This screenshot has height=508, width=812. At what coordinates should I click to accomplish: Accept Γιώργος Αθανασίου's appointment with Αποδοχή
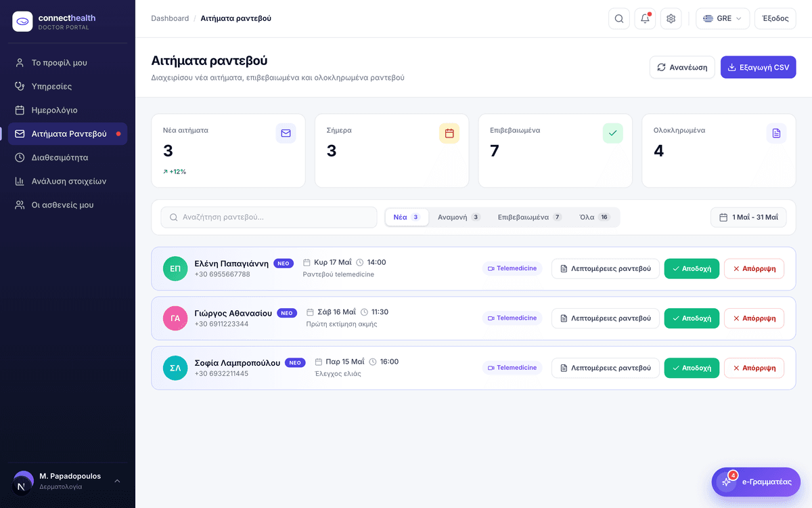[692, 318]
